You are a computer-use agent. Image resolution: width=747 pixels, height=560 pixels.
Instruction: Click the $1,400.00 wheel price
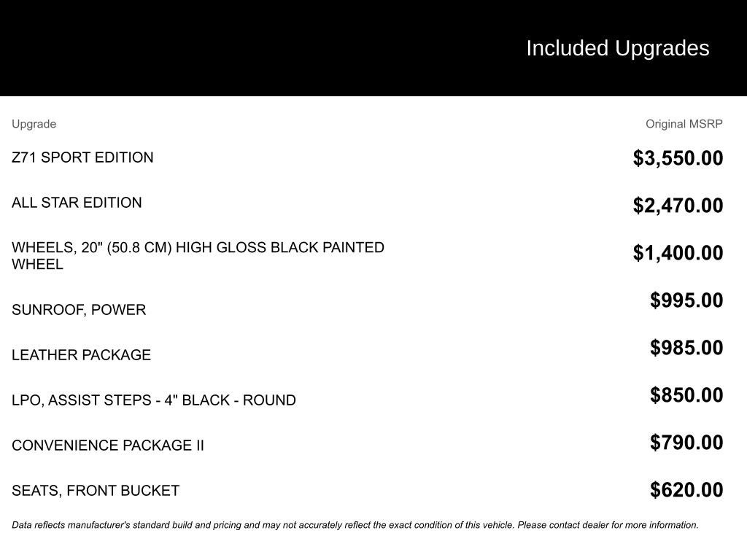pyautogui.click(x=678, y=253)
